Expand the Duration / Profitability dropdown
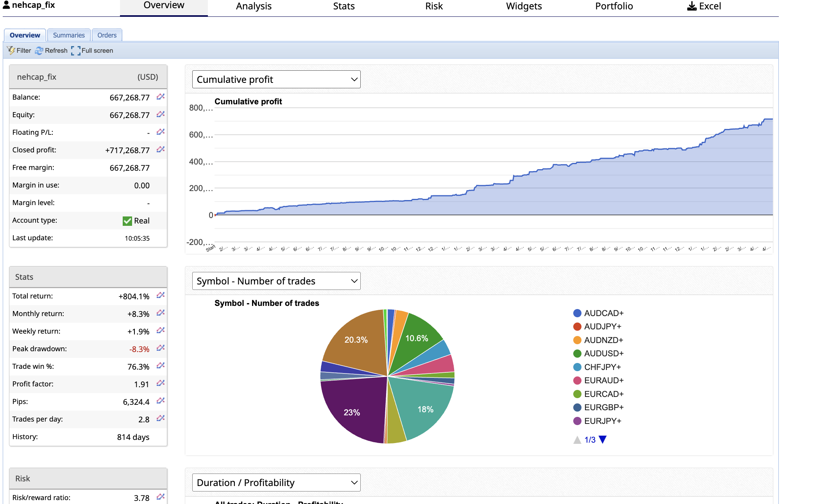The height and width of the screenshot is (504, 830). coord(276,483)
